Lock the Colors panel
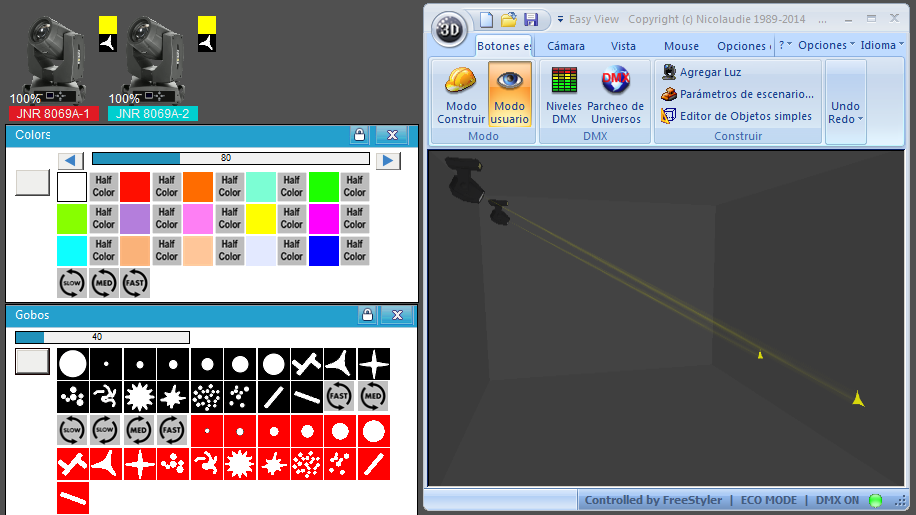The height and width of the screenshot is (515, 916). pos(359,135)
